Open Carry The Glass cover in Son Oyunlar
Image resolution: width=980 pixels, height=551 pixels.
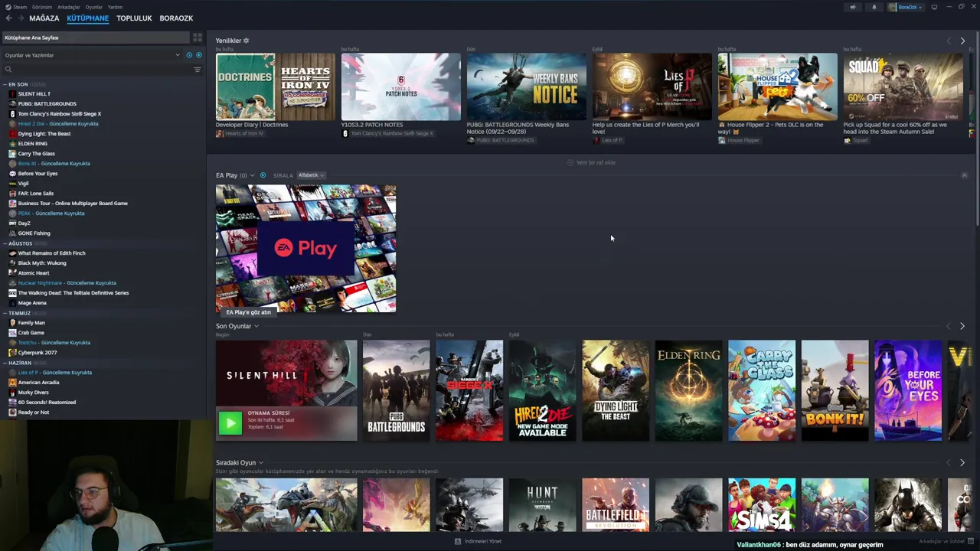point(762,390)
